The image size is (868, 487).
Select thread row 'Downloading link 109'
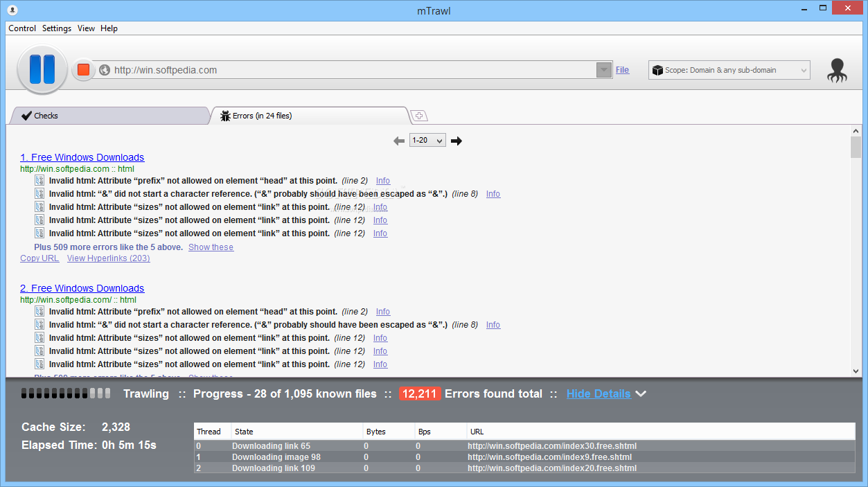point(524,468)
